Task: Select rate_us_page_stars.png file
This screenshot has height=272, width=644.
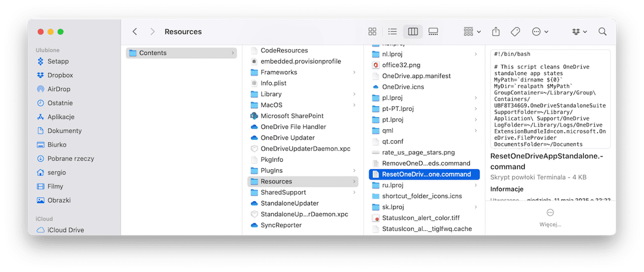Action: click(418, 152)
